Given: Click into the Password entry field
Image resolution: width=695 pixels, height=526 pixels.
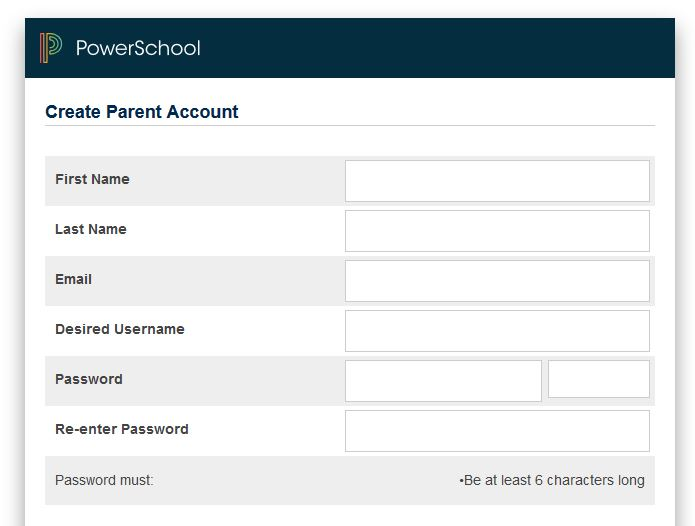Looking at the screenshot, I should point(443,381).
